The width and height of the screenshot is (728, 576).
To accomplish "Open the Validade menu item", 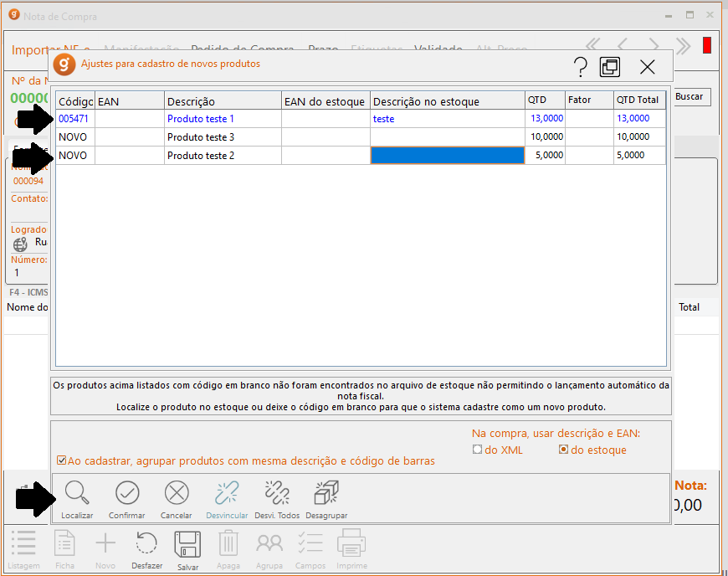I will [x=438, y=48].
